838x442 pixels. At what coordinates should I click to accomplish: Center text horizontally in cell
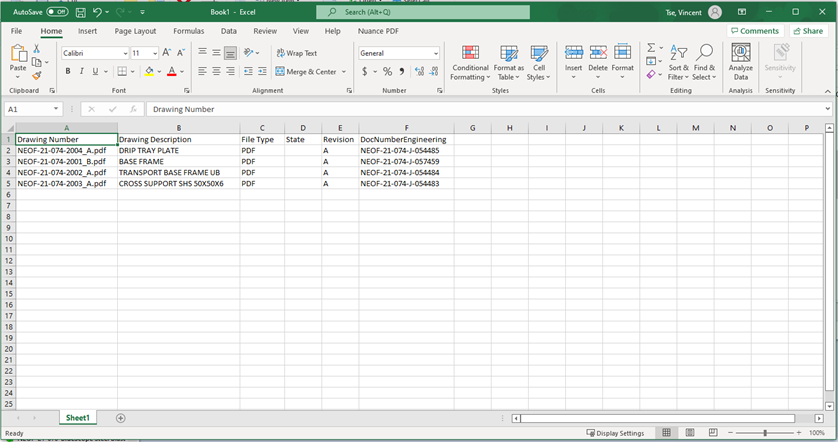click(216, 71)
